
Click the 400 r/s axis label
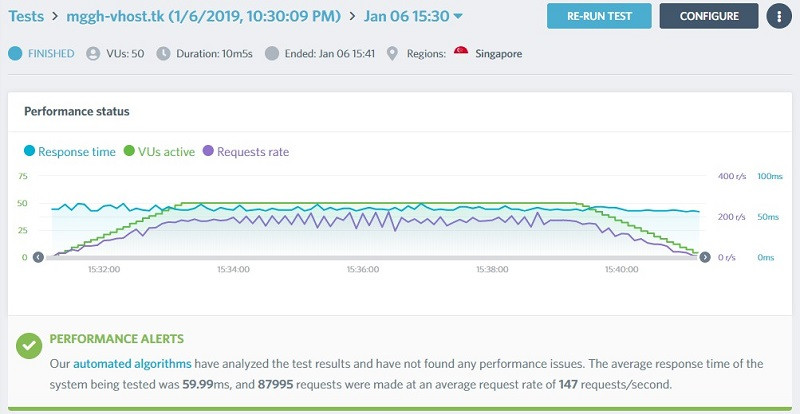(x=732, y=177)
